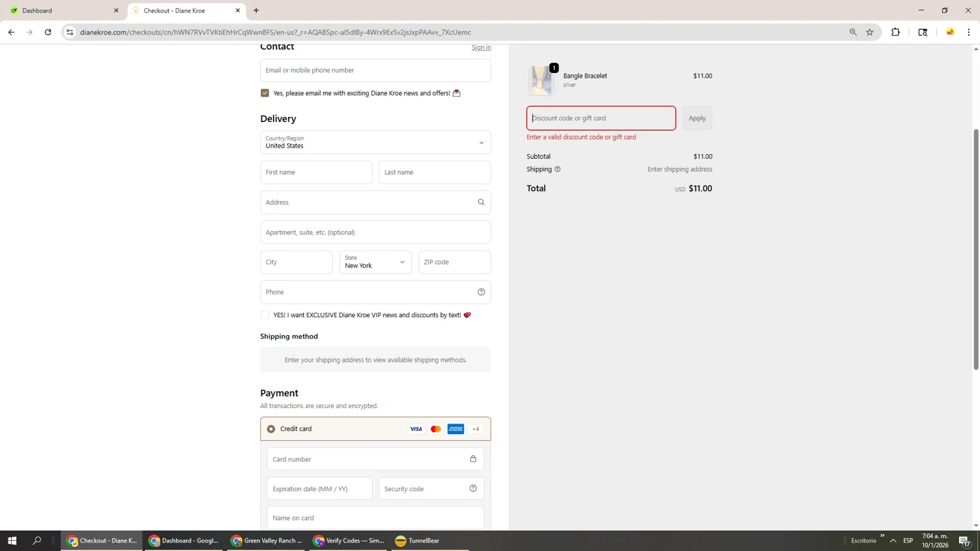Click the browser forward arrow

click(29, 32)
